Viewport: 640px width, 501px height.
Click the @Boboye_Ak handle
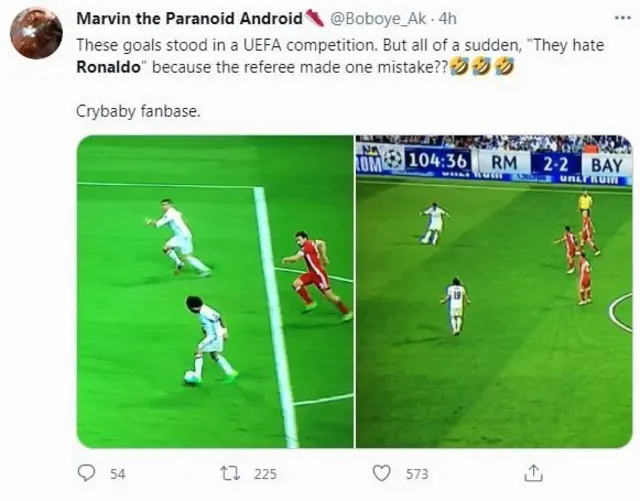click(x=378, y=19)
